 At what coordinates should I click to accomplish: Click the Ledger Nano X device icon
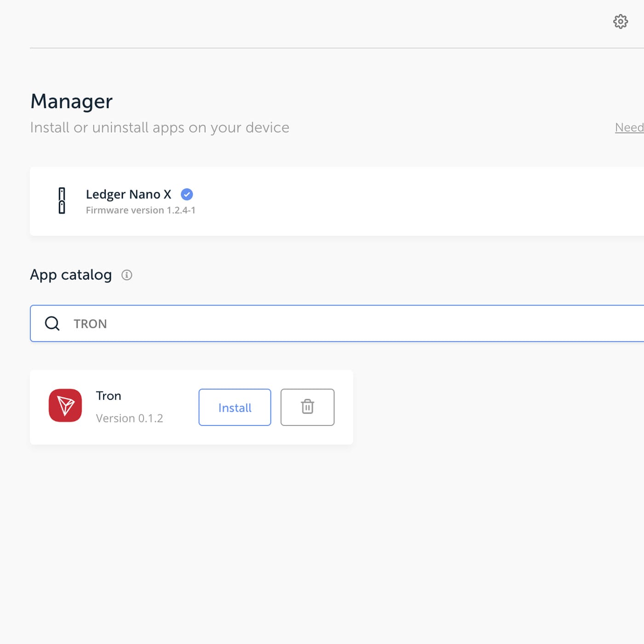coord(62,201)
